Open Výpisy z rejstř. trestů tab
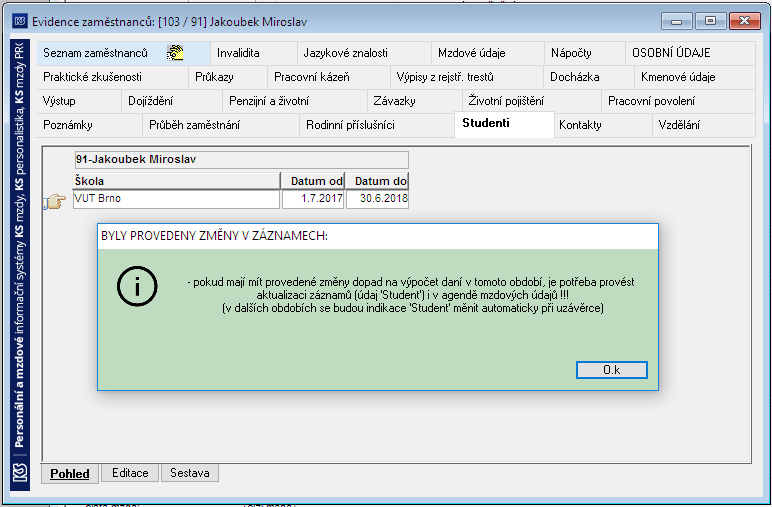The width and height of the screenshot is (772, 507). (x=467, y=77)
